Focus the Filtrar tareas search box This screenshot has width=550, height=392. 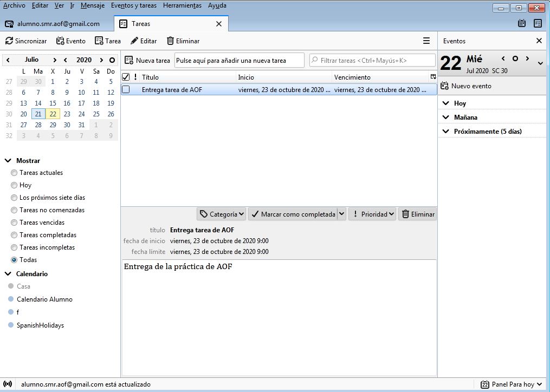372,60
